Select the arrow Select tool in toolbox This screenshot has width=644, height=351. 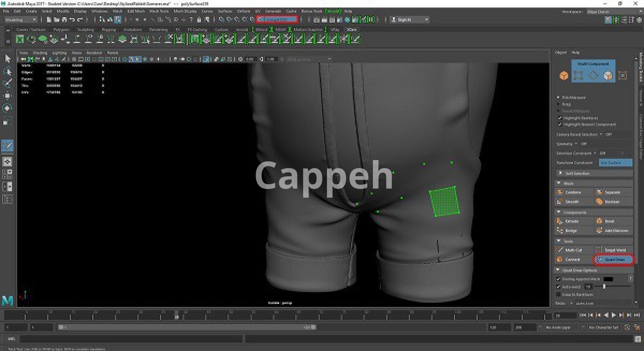[7, 59]
